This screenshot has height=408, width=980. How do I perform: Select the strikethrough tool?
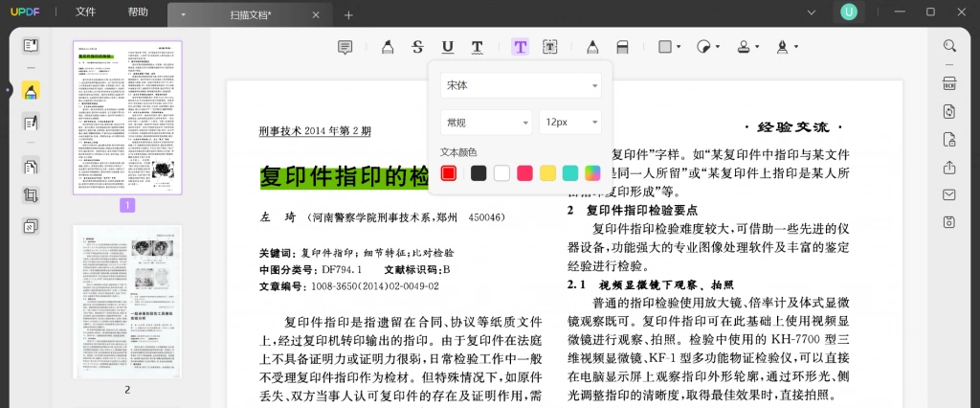pyautogui.click(x=417, y=47)
